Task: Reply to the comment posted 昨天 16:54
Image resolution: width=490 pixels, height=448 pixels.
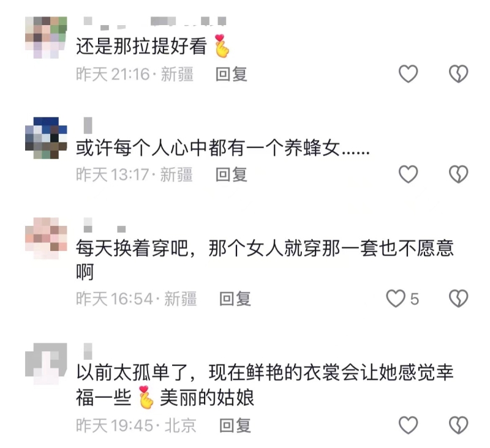Action: [x=235, y=299]
